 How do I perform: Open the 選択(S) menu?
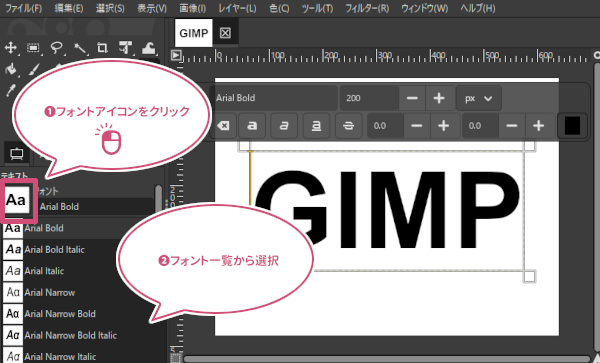[110, 8]
